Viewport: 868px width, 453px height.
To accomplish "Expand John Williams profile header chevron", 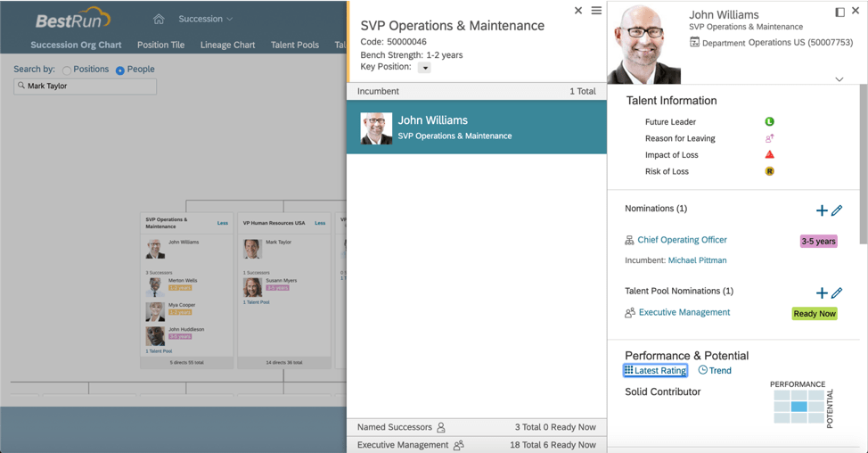I will (x=839, y=79).
